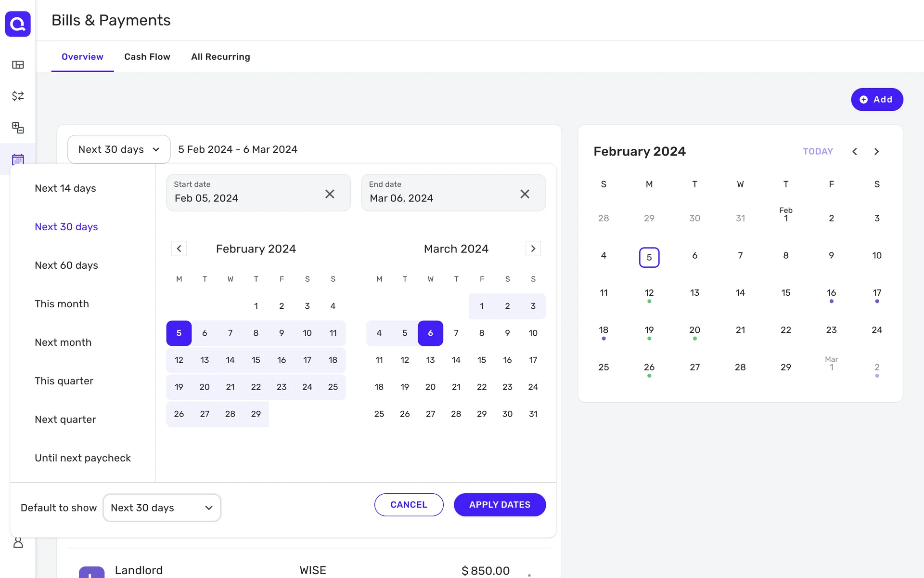This screenshot has width=924, height=578.
Task: Expand the Next 30 days range dropdown
Action: coord(119,149)
